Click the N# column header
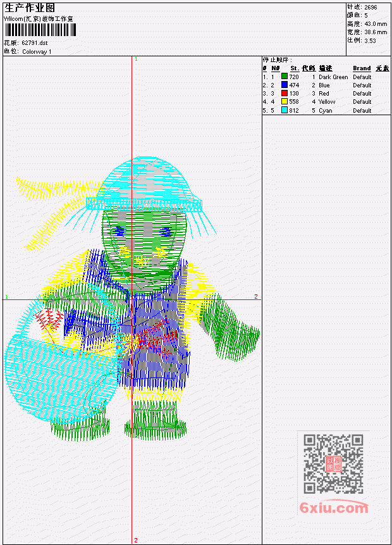The width and height of the screenshot is (392, 545). click(275, 68)
